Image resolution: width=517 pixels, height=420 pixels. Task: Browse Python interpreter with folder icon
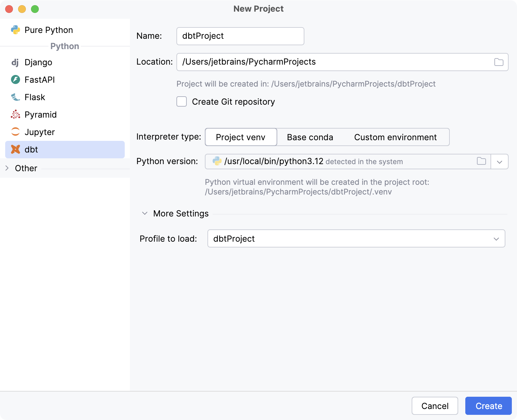point(481,161)
